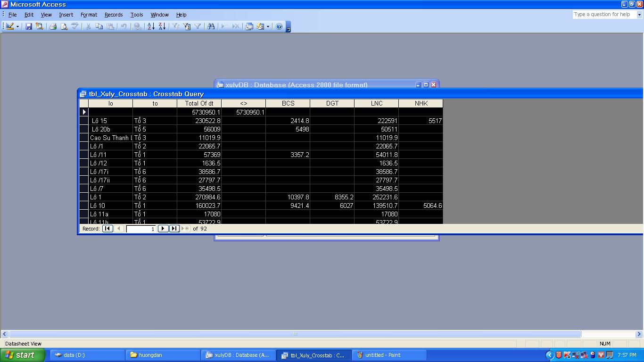This screenshot has width=644, height=362.
Task: Switch to 'huongdan' folder in taskbar
Action: point(163,355)
